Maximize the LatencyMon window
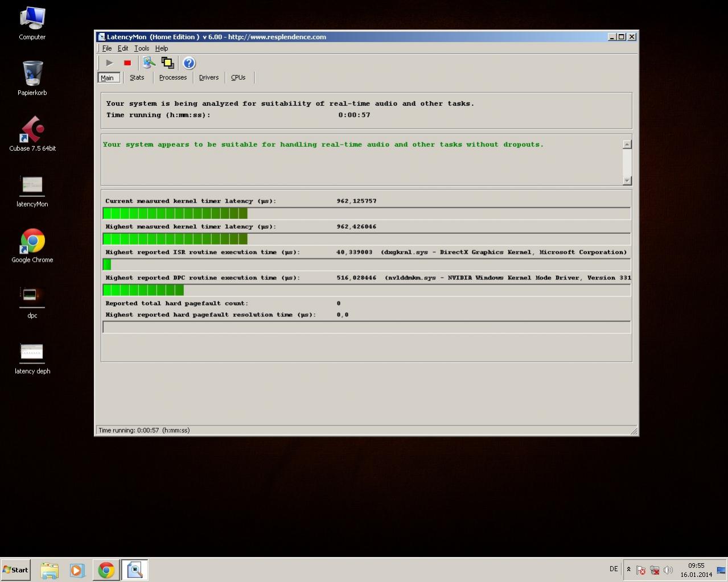The height and width of the screenshot is (582, 728). click(x=622, y=37)
